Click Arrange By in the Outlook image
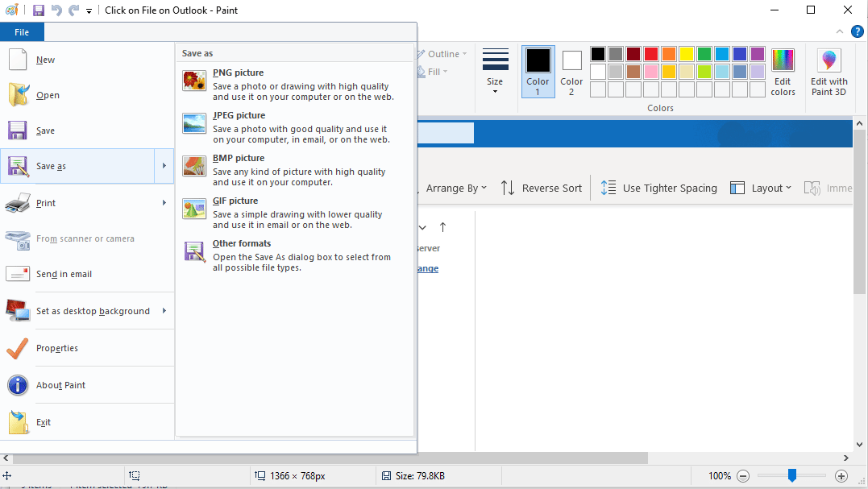The height and width of the screenshot is (489, 868). pos(456,188)
